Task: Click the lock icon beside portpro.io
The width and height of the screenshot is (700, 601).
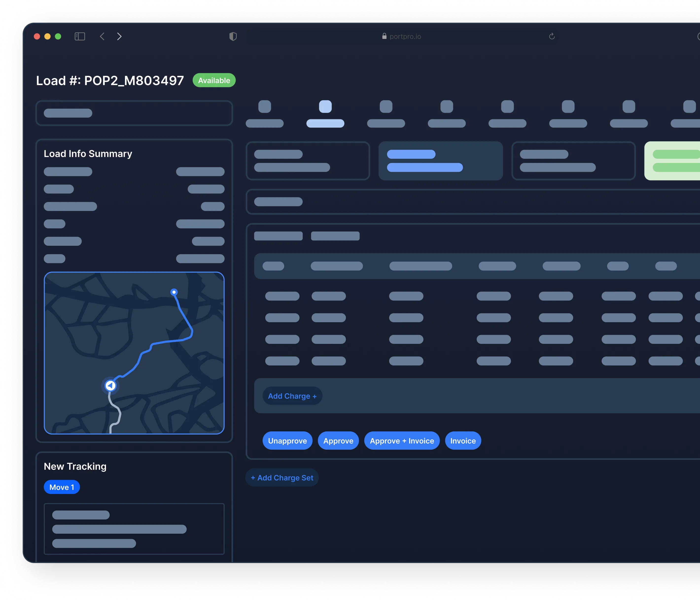Action: coord(384,36)
